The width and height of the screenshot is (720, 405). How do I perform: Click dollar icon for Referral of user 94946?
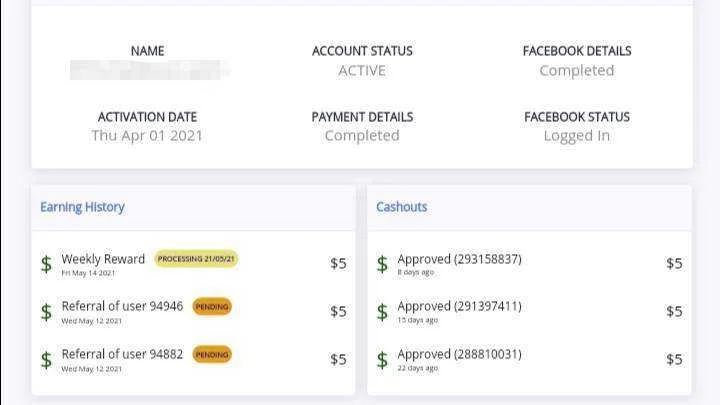pyautogui.click(x=46, y=312)
